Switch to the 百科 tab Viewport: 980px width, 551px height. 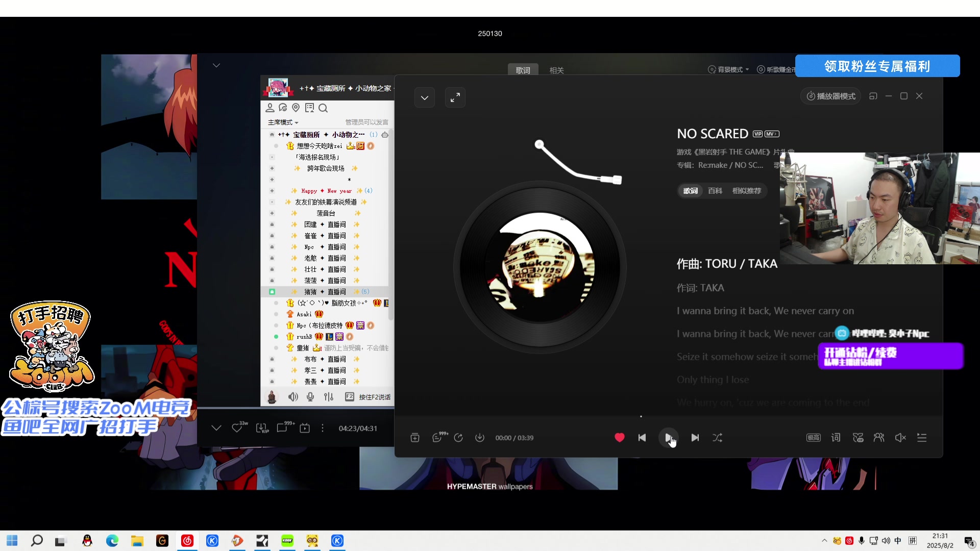point(715,191)
